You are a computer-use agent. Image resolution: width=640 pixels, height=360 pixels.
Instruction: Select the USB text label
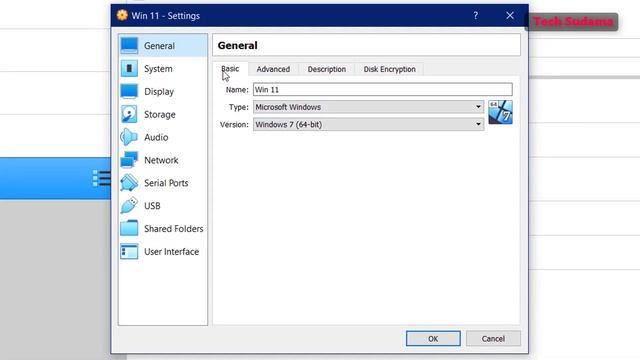tap(152, 206)
